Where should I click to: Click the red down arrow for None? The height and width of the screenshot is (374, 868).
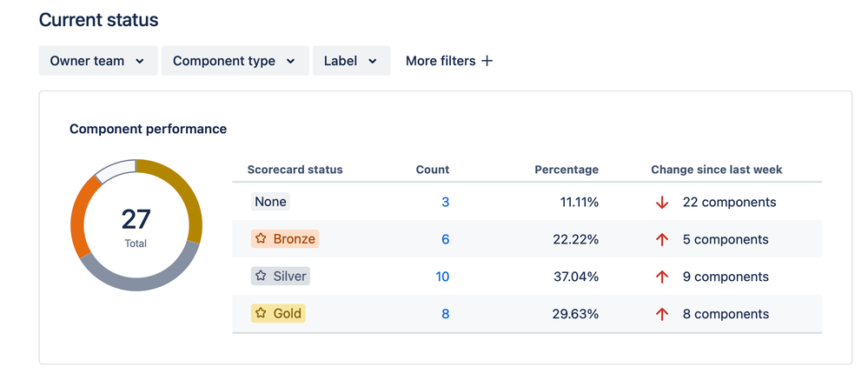click(x=662, y=203)
